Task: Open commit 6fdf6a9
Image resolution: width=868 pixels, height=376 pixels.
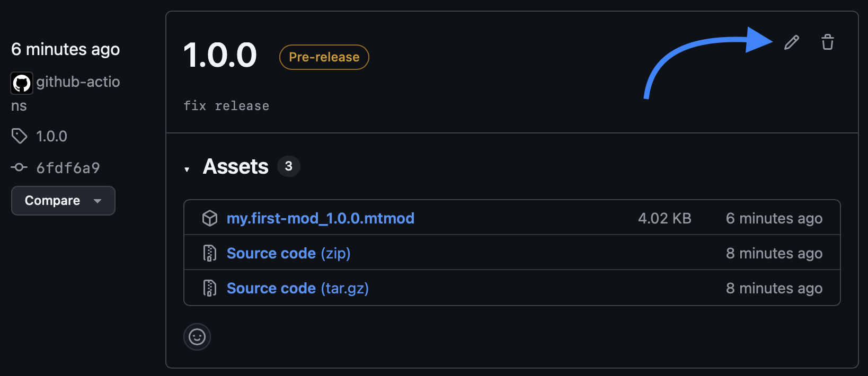Action: coord(68,167)
